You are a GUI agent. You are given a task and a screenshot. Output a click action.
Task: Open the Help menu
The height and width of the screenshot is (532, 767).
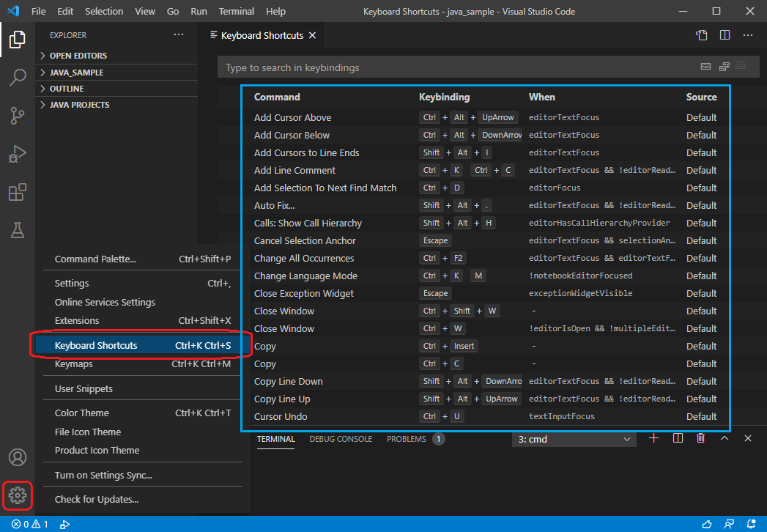pos(276,11)
